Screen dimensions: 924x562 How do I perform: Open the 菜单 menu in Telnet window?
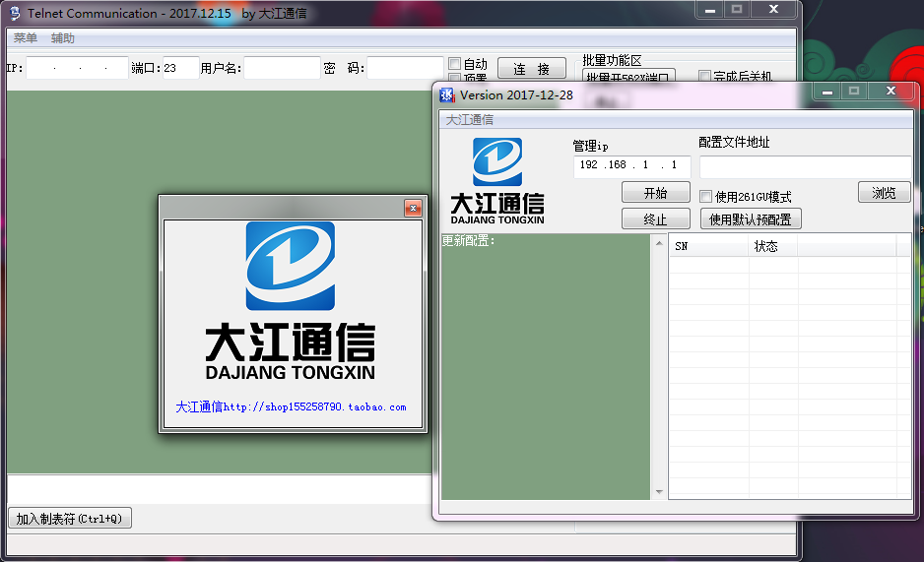[x=26, y=38]
